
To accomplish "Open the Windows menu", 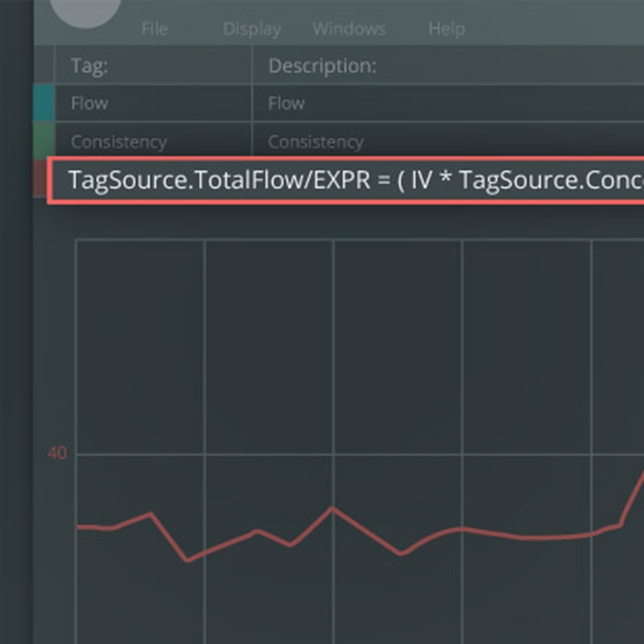I will click(x=349, y=29).
